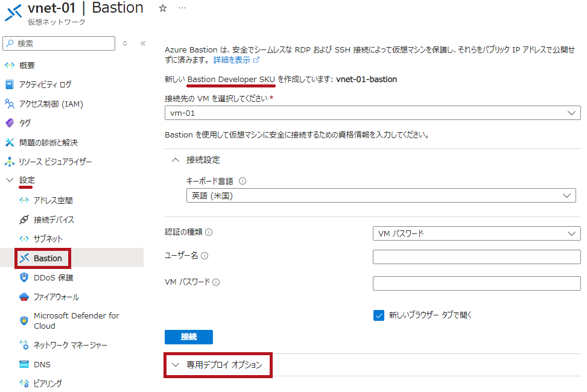Image resolution: width=587 pixels, height=392 pixels.
Task: Click the expand/collapse all arrows beside search
Action: (125, 43)
